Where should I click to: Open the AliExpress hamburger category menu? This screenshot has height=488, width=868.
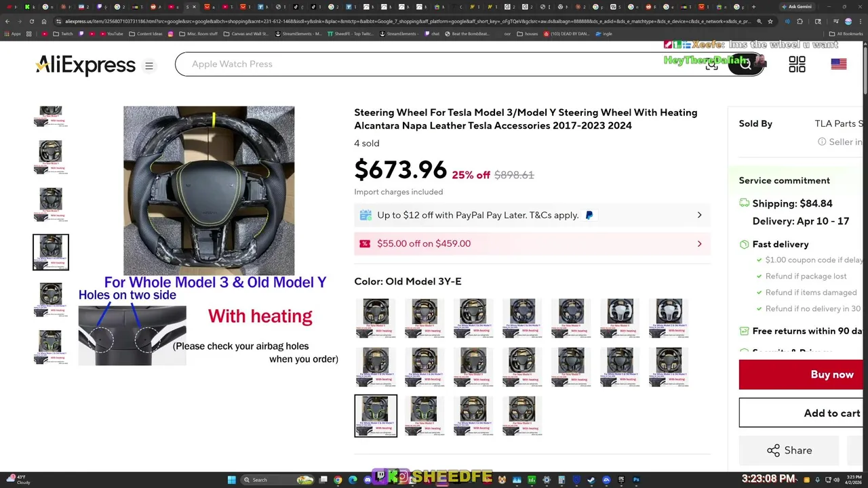[149, 66]
